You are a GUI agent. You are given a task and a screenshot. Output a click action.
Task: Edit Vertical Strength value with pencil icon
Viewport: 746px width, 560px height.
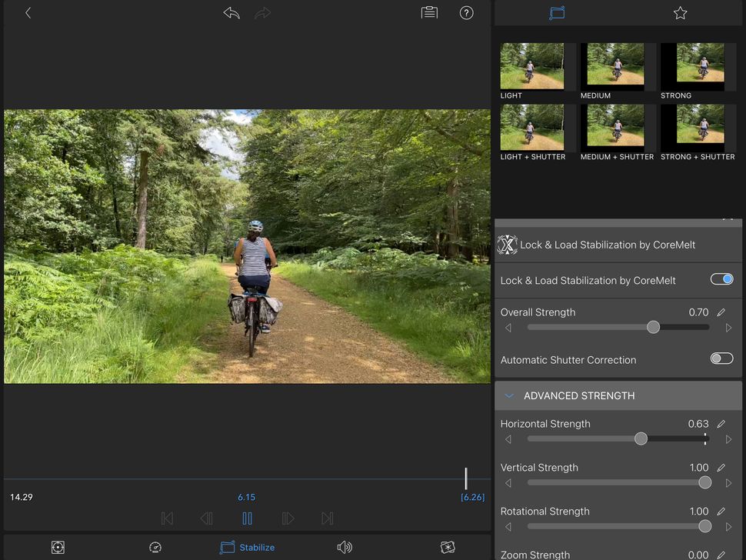(x=721, y=467)
